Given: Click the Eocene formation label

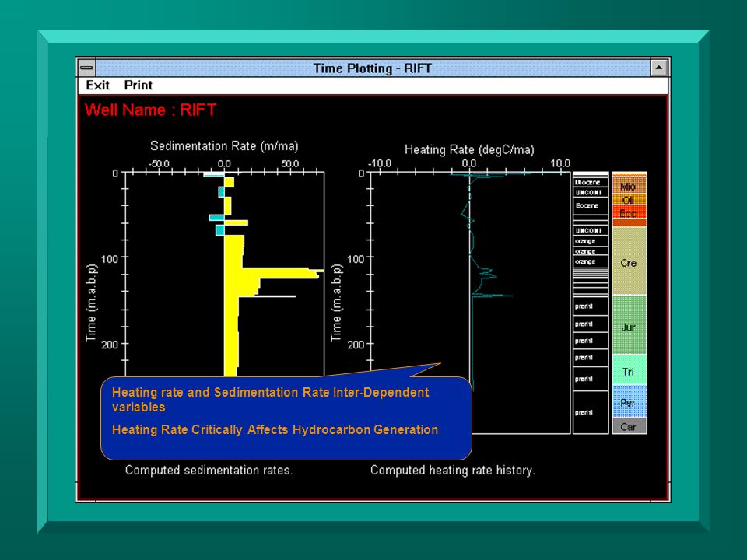Looking at the screenshot, I should pyautogui.click(x=587, y=205).
